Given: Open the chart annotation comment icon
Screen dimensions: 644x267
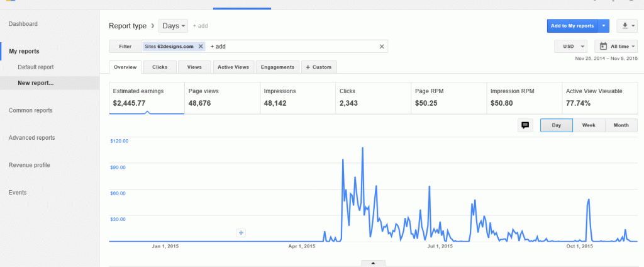Looking at the screenshot, I should point(525,125).
